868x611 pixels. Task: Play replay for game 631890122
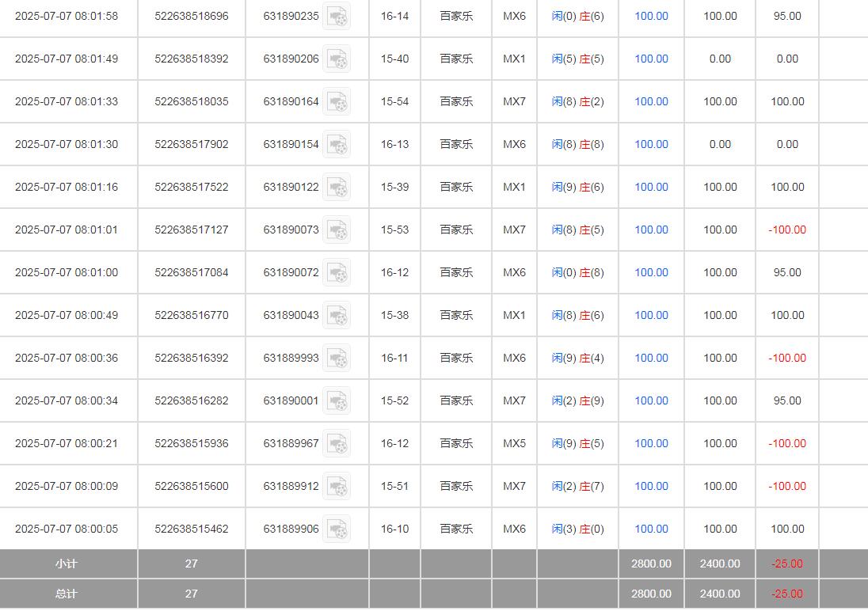coord(337,187)
